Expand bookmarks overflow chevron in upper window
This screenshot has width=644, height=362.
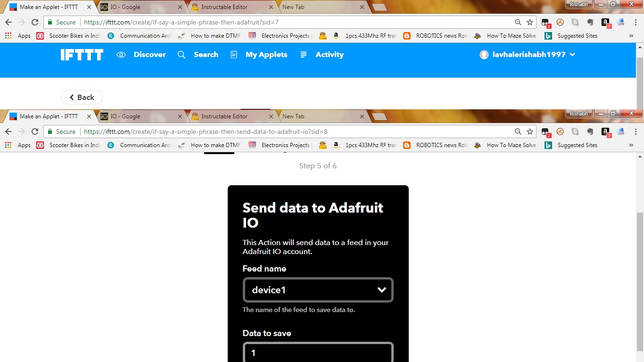coord(631,36)
